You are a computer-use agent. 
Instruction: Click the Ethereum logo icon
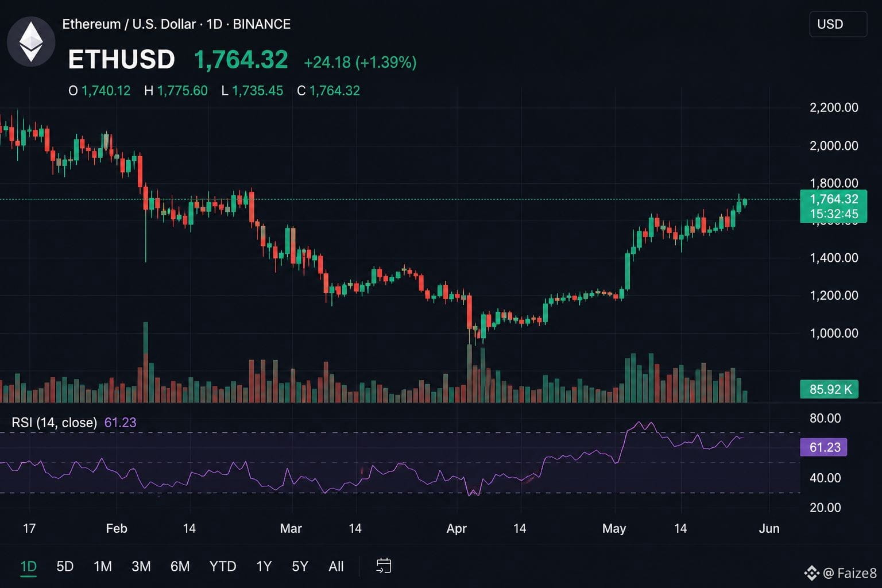pyautogui.click(x=31, y=42)
